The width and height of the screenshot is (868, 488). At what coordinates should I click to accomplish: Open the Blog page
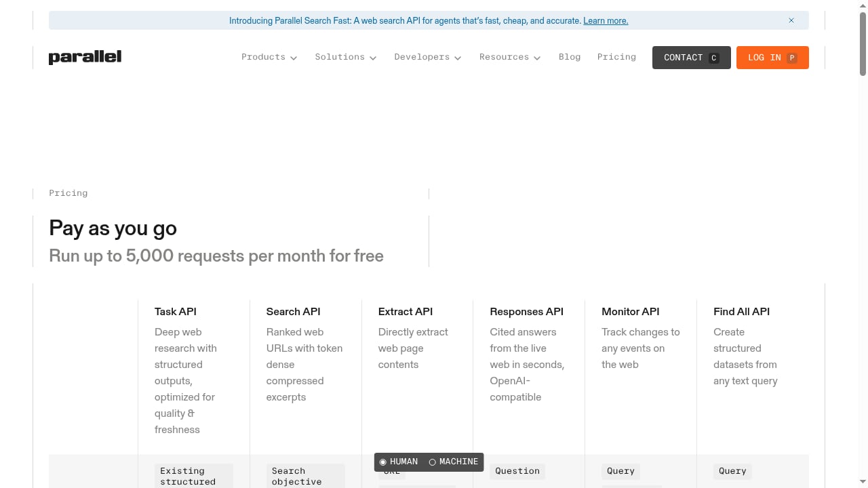click(570, 57)
